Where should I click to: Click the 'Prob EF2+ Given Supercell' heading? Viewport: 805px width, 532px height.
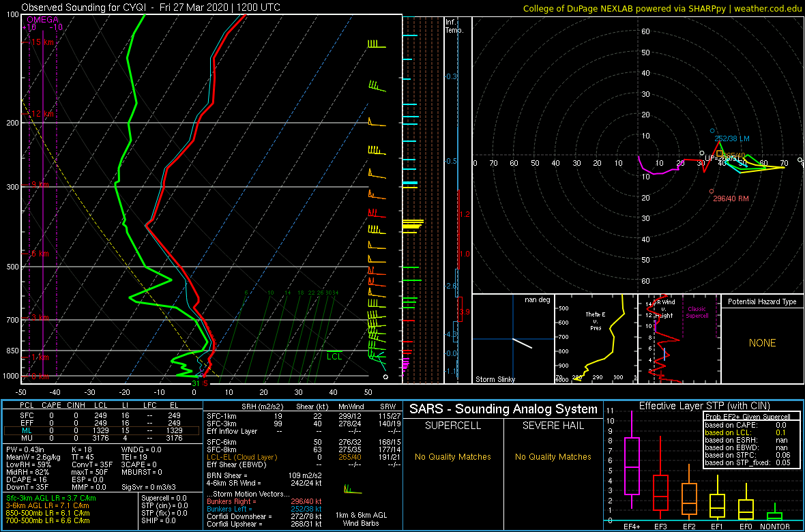point(748,417)
